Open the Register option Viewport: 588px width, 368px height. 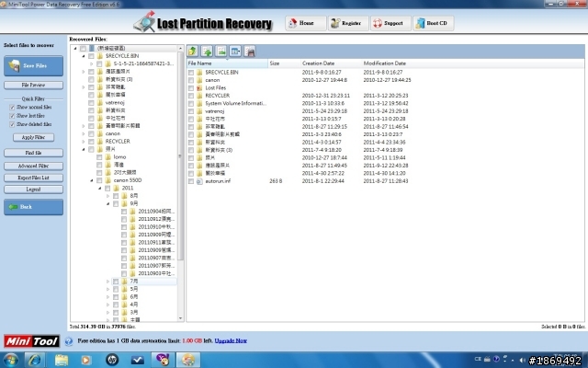pos(348,23)
